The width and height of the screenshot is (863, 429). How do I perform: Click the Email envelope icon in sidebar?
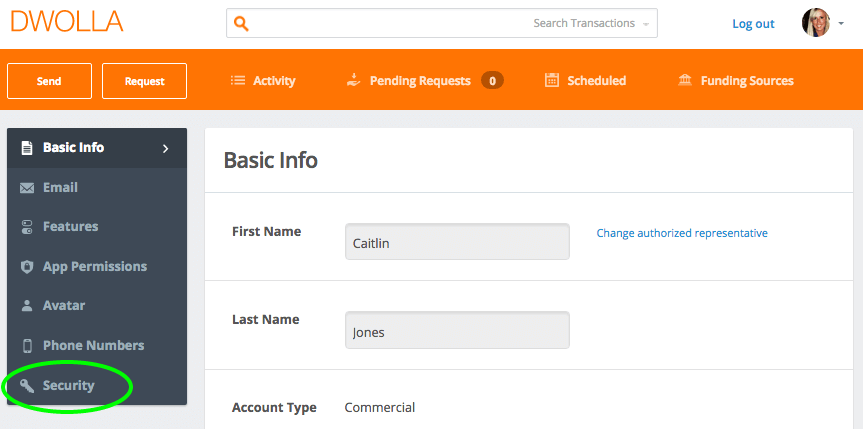(x=27, y=188)
